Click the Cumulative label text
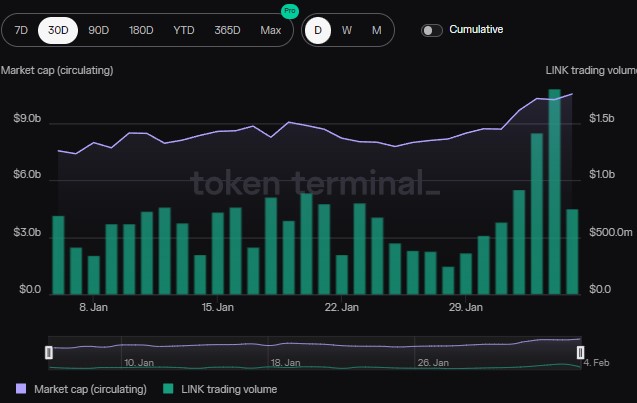Screen dimensions: 637x403 pyautogui.click(x=476, y=30)
